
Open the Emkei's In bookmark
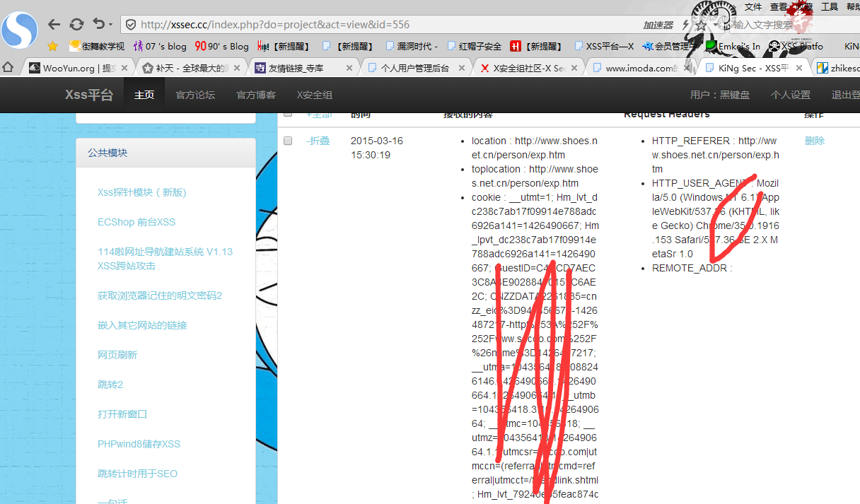pyautogui.click(x=733, y=46)
